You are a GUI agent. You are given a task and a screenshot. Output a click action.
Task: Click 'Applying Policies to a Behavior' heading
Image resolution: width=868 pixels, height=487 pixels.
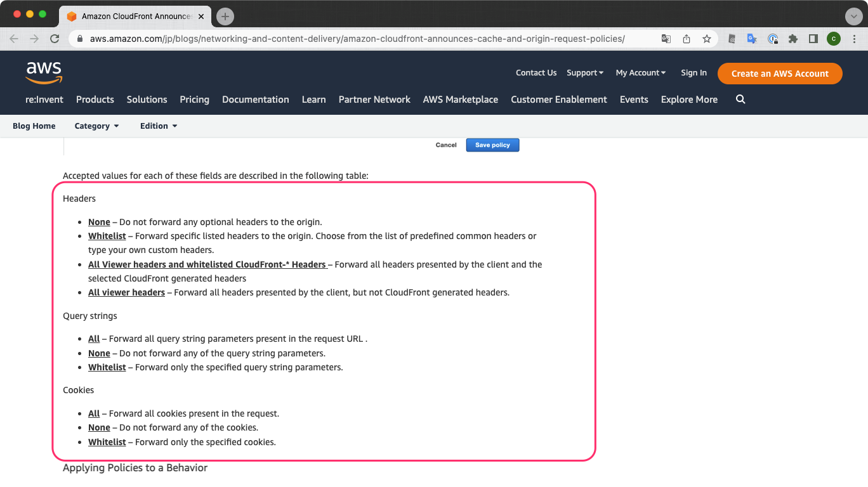click(135, 468)
